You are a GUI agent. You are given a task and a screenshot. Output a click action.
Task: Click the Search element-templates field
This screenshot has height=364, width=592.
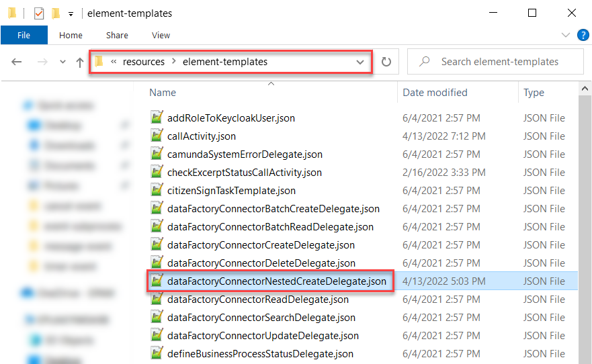point(499,62)
